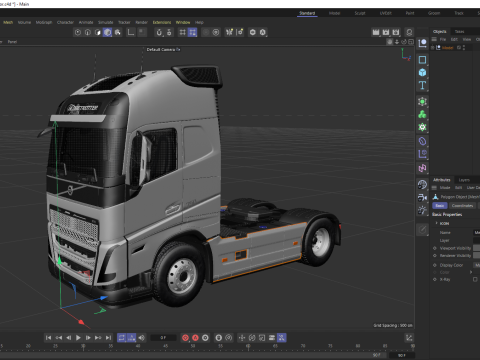Open the Viewport Visibility dropdown

pyautogui.click(x=476, y=248)
